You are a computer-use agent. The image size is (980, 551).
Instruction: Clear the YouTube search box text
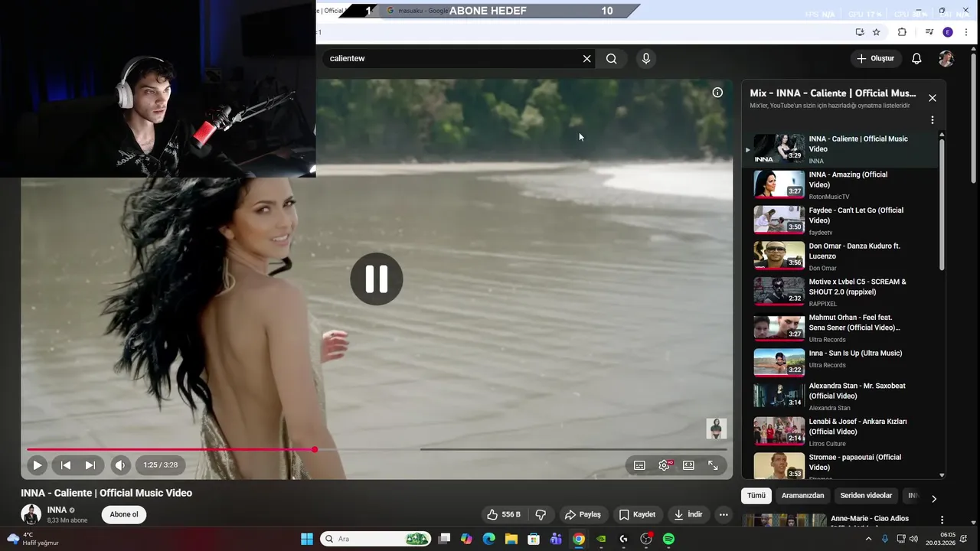tap(587, 58)
